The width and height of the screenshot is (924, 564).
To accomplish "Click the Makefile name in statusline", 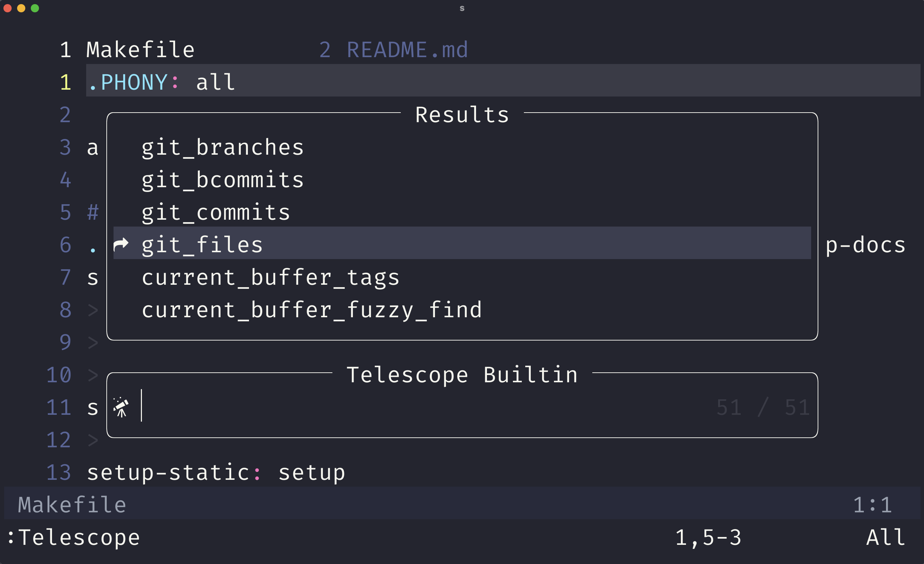I will click(x=72, y=505).
